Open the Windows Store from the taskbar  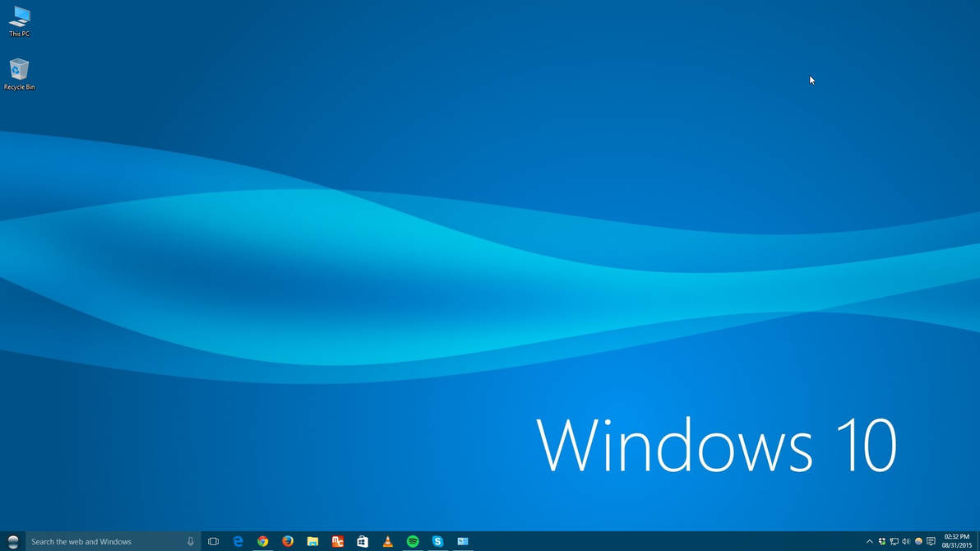(x=363, y=542)
